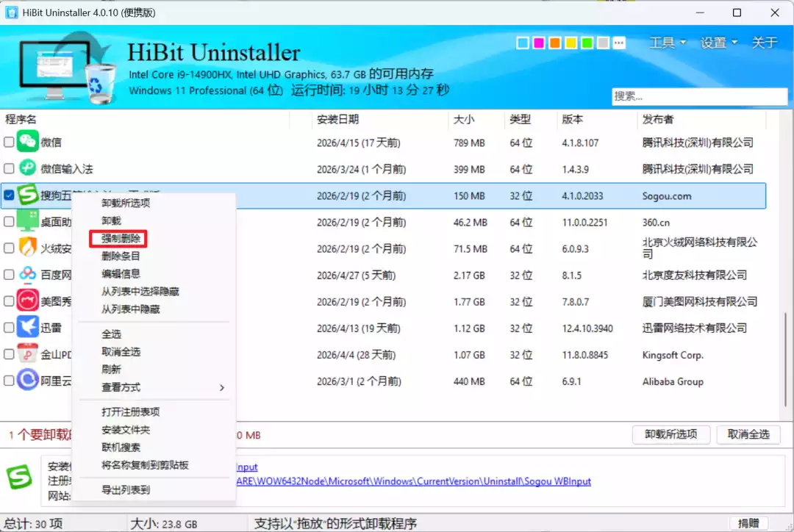Choose 安装文件夹 menu entry
The width and height of the screenshot is (794, 532).
pos(125,430)
